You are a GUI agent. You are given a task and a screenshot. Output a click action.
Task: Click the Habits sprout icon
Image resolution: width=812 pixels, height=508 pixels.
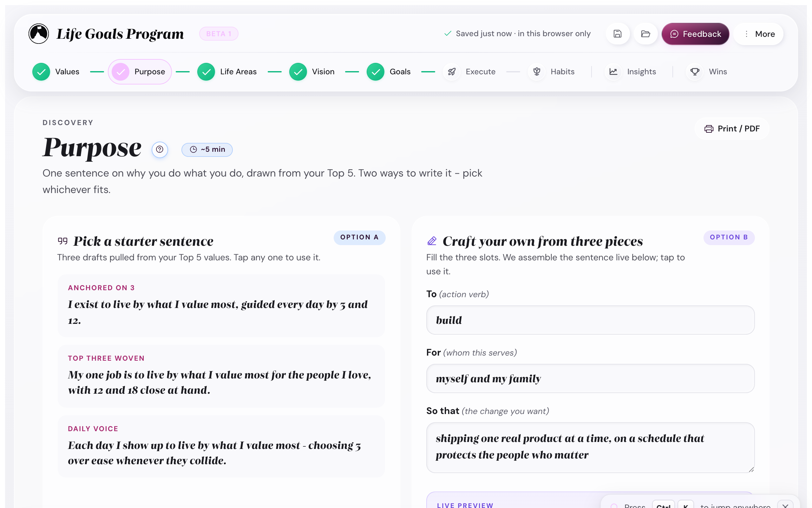coord(537,71)
